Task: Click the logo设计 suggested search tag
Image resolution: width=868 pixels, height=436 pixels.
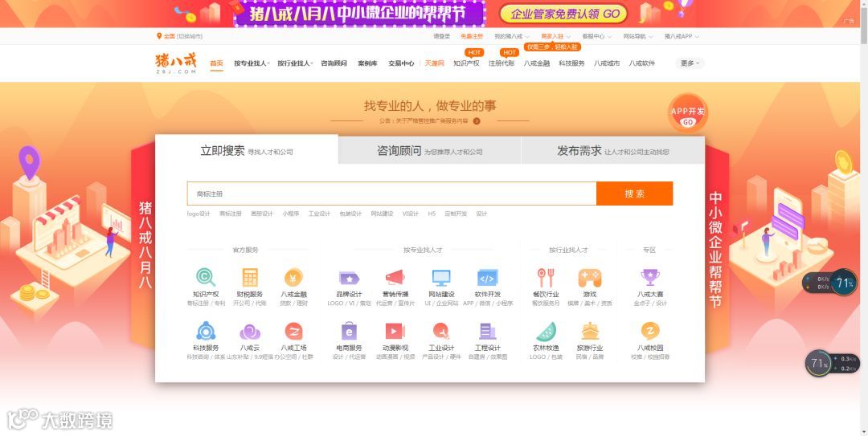Action: pyautogui.click(x=199, y=214)
